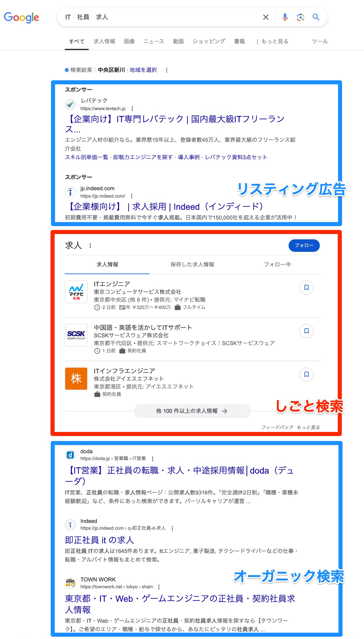Open the three-dot menu beside q-即正社員-it-求人 URL
Screen dimensions: 364x639
[172, 529]
